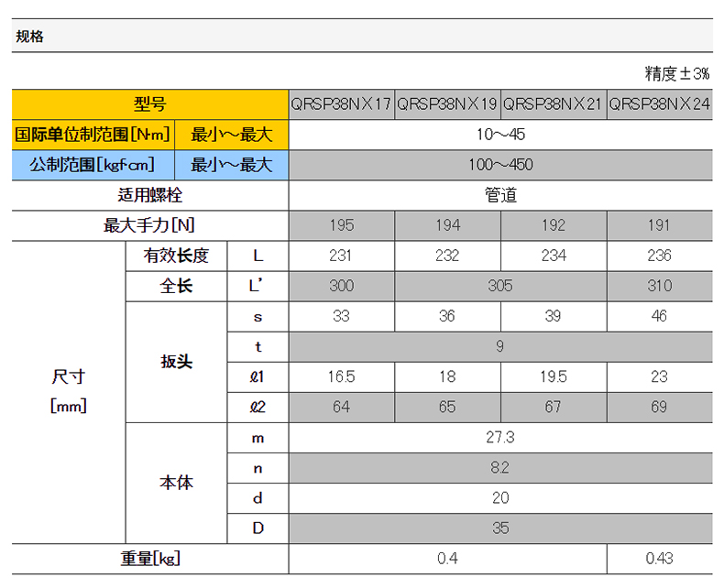Click the 型号 header cell
Image resolution: width=724 pixels, height=588 pixels.
[150, 104]
